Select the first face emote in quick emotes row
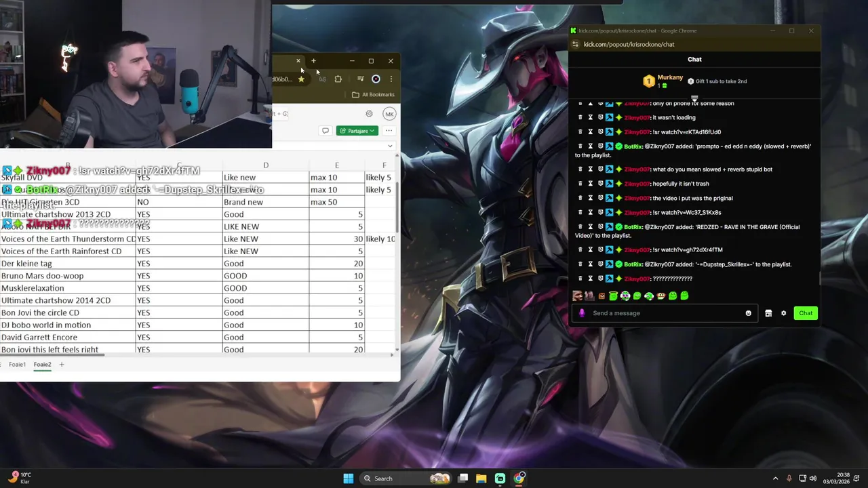868x488 pixels. (x=577, y=296)
